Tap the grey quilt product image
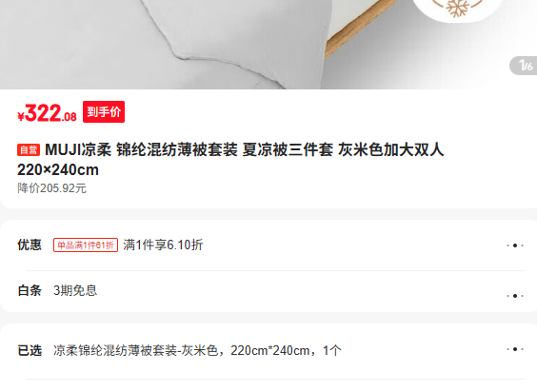Screen dimensions: 537x392 pos(165,41)
